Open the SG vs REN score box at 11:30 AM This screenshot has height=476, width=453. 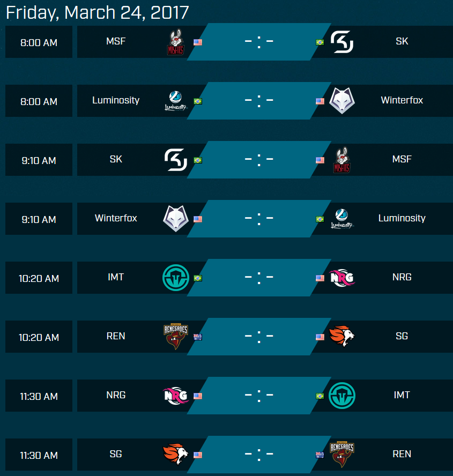pyautogui.click(x=259, y=455)
